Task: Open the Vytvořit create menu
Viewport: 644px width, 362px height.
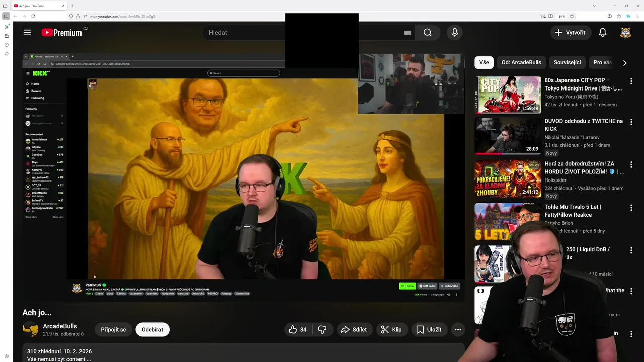Action: (570, 32)
